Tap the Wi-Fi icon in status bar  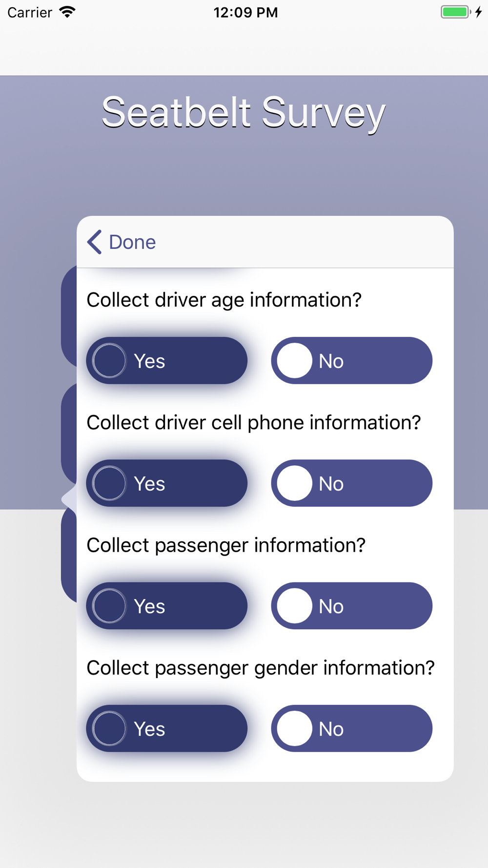coord(67,12)
